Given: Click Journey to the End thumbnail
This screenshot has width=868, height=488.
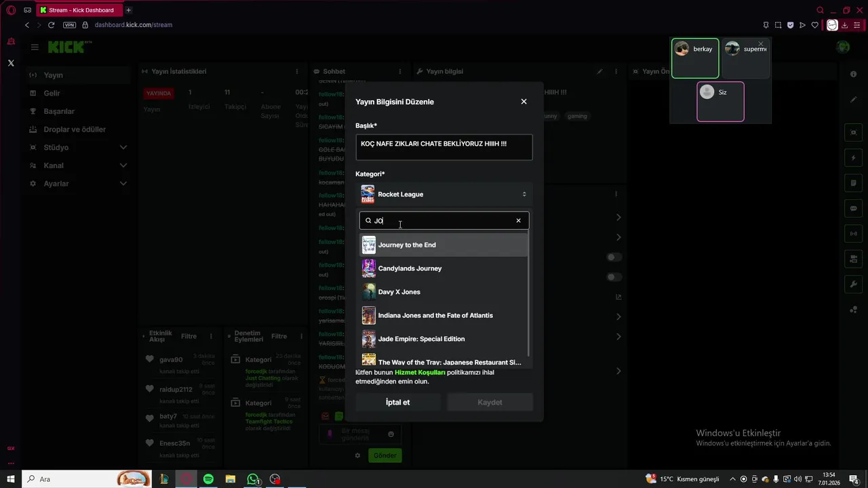Looking at the screenshot, I should tap(368, 245).
